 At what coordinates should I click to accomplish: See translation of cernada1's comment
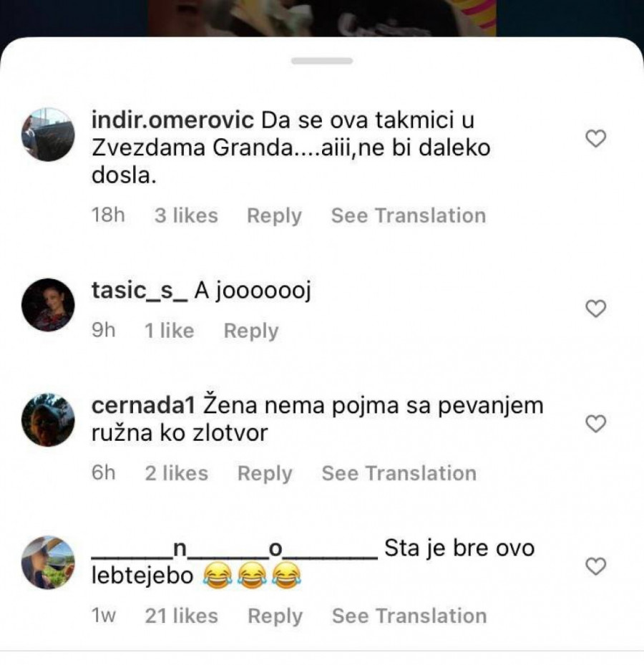[399, 473]
